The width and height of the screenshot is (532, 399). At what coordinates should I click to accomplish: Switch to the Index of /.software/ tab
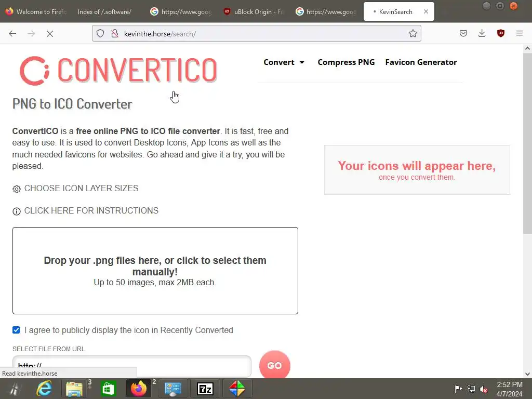104,11
